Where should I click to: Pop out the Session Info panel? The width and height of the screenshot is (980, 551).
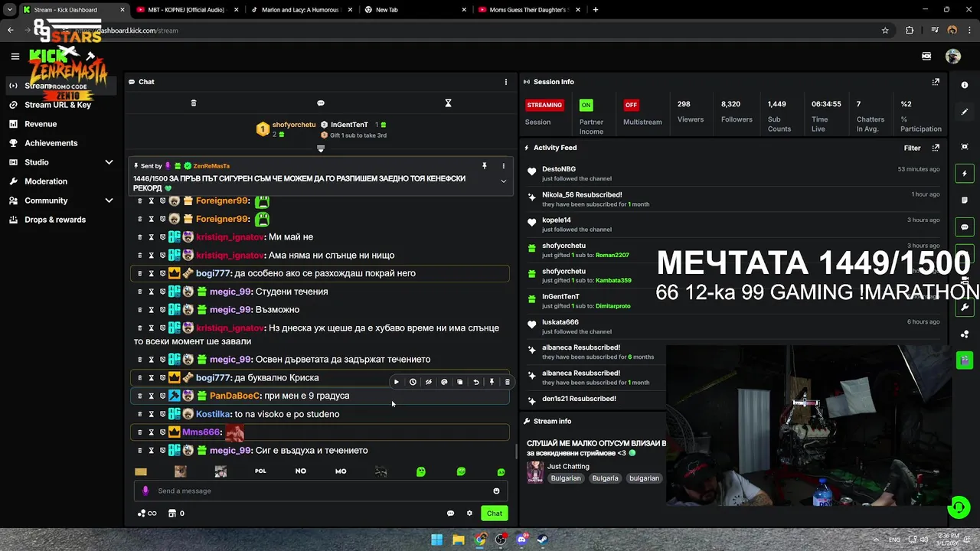coord(936,82)
